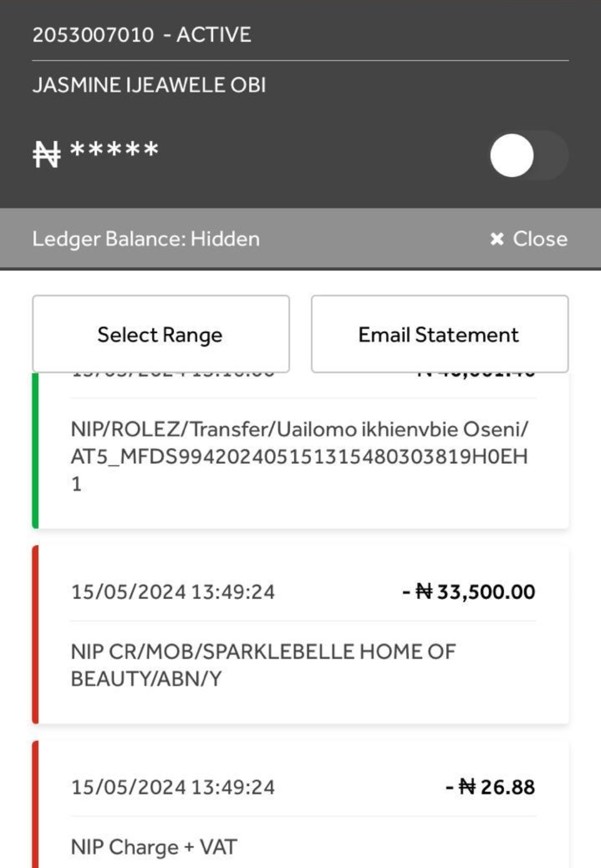This screenshot has height=868, width=601.
Task: Click the green credit indicator bar
Action: pyautogui.click(x=36, y=450)
